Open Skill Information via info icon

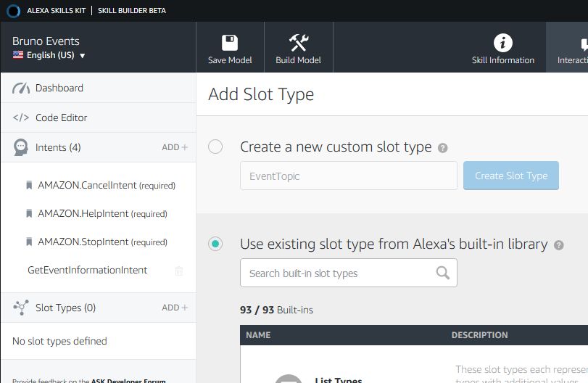click(x=502, y=43)
